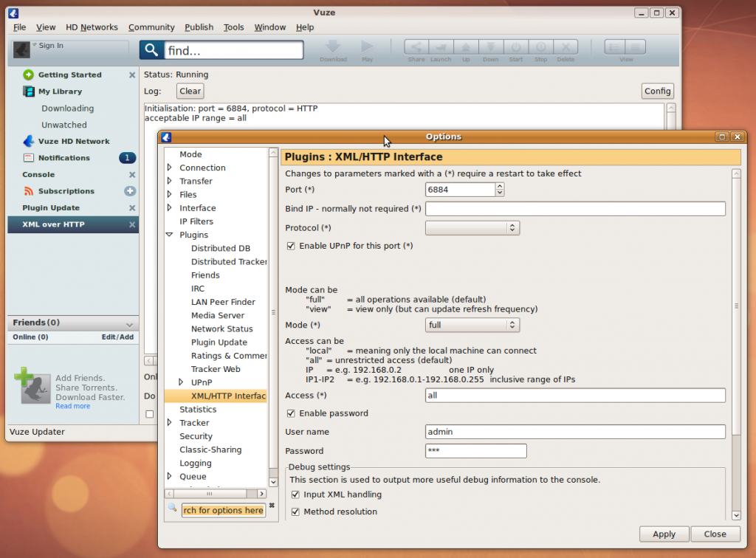Click the Subscriptions RSS icon

click(29, 191)
